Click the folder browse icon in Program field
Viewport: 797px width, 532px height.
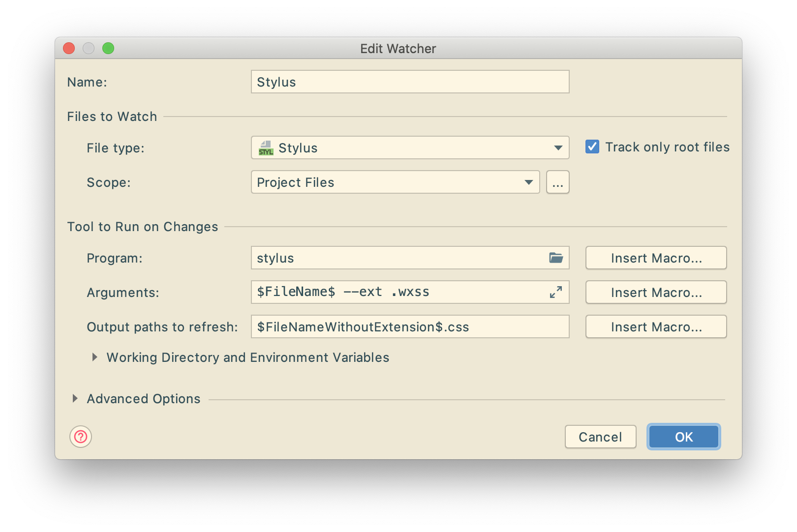[556, 258]
